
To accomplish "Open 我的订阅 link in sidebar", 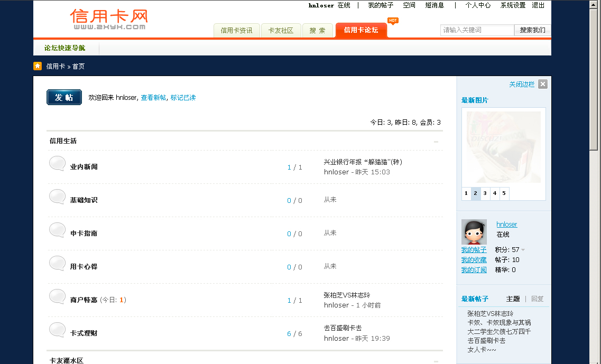I will [474, 270].
